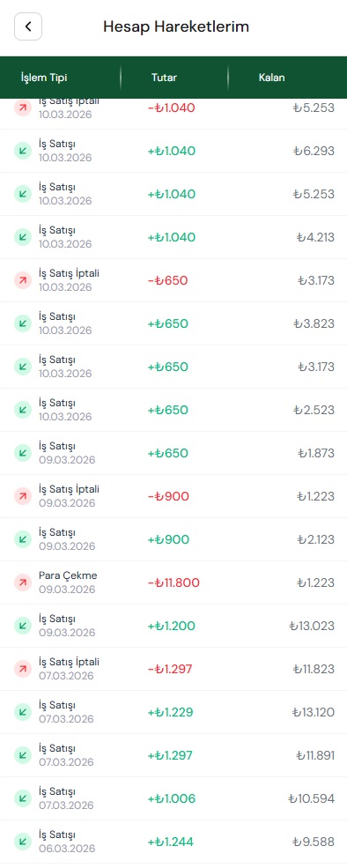Click the +₺1.297 sale amount
347x868 pixels.
170,755
